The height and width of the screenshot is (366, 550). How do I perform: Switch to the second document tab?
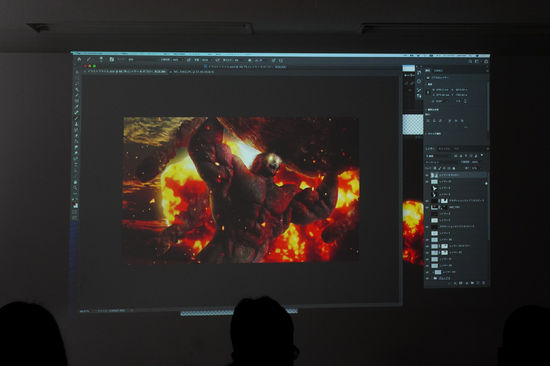tap(192, 72)
